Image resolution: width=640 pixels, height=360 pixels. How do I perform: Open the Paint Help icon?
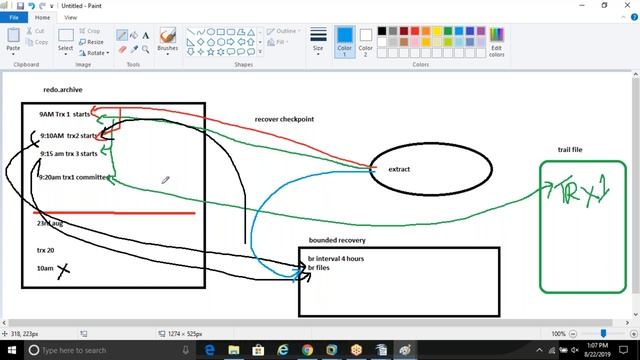tap(634, 17)
